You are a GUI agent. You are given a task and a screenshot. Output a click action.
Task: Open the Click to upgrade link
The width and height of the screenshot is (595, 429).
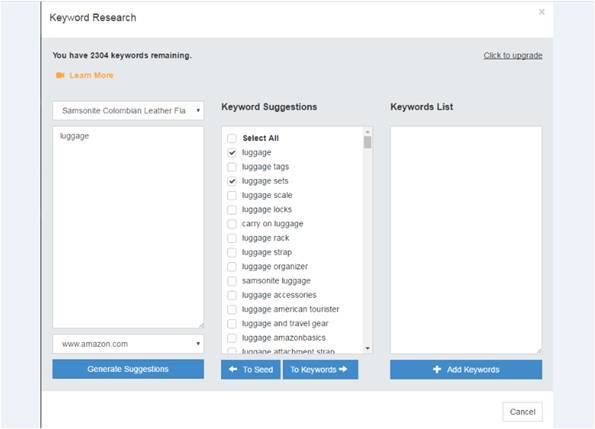pos(513,55)
